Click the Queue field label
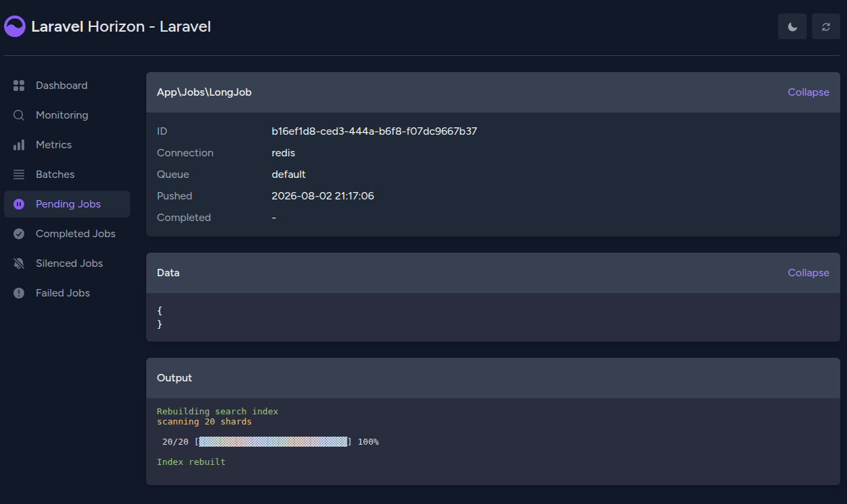Viewport: 847px width, 504px height. click(x=173, y=175)
